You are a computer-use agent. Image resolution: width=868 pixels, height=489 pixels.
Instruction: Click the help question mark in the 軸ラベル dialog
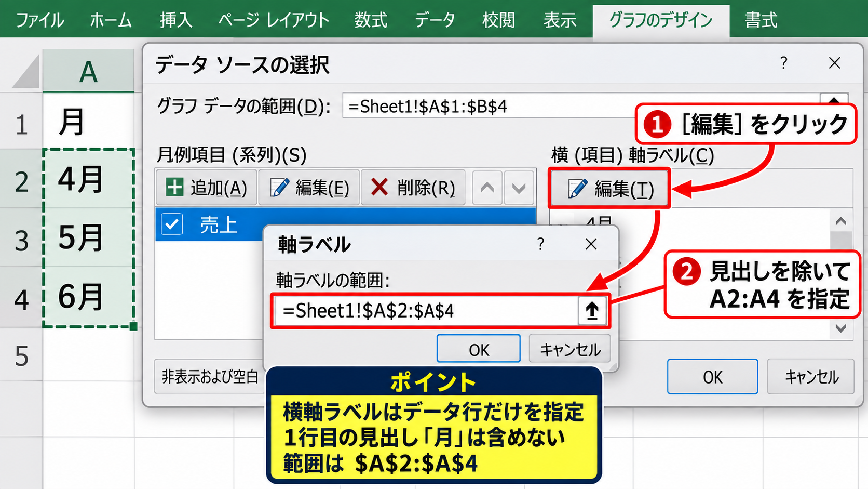coord(540,244)
